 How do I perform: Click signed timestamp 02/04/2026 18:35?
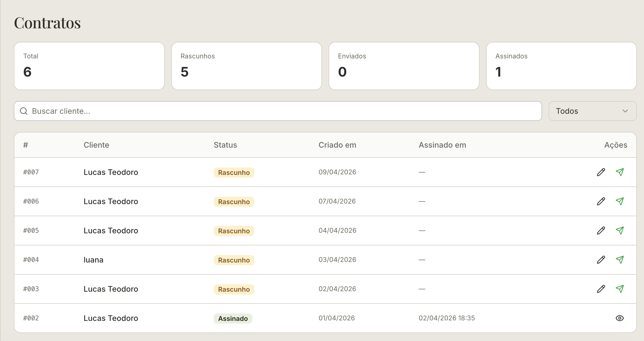[447, 318]
